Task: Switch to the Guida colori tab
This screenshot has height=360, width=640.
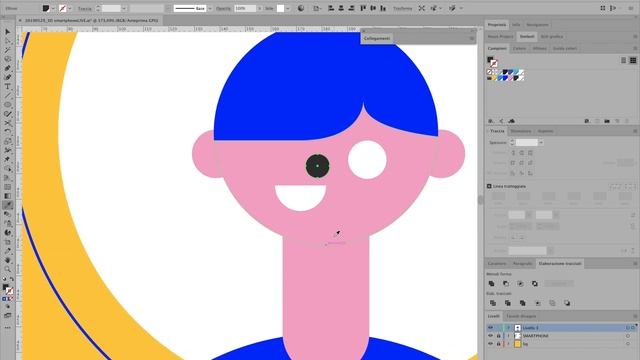Action: 565,49
